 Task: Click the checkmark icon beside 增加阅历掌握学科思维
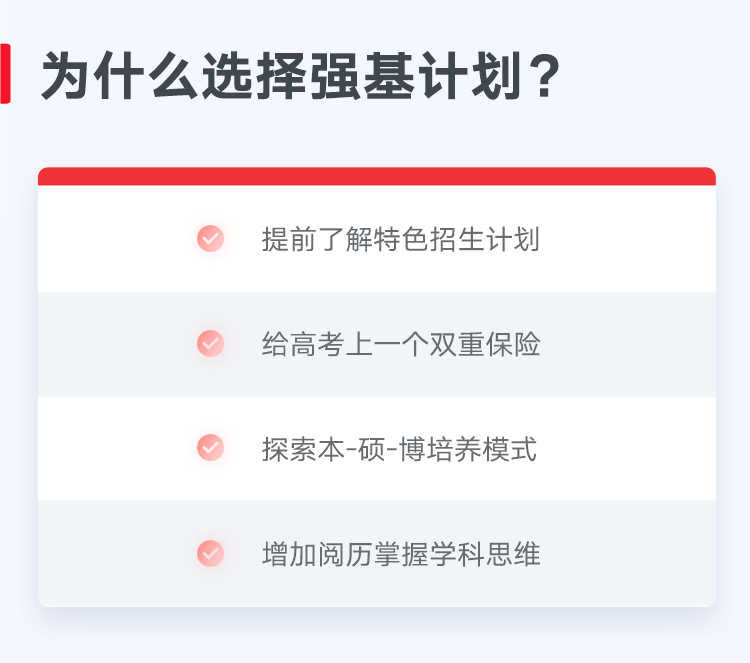(210, 553)
